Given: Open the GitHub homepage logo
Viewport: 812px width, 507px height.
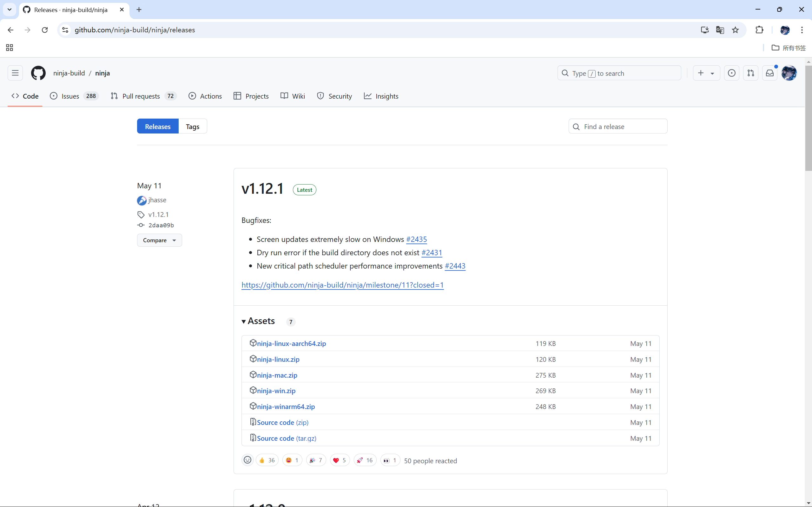Looking at the screenshot, I should [38, 73].
